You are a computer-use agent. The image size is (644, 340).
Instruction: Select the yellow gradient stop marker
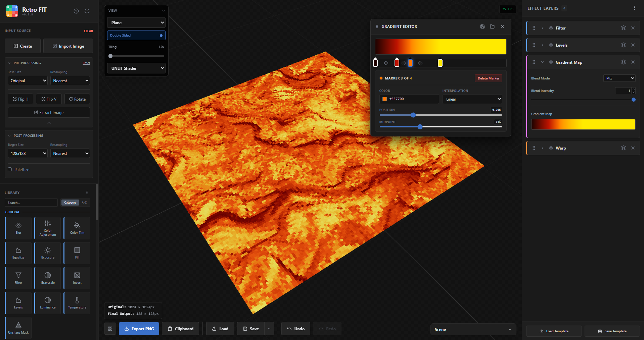(440, 63)
